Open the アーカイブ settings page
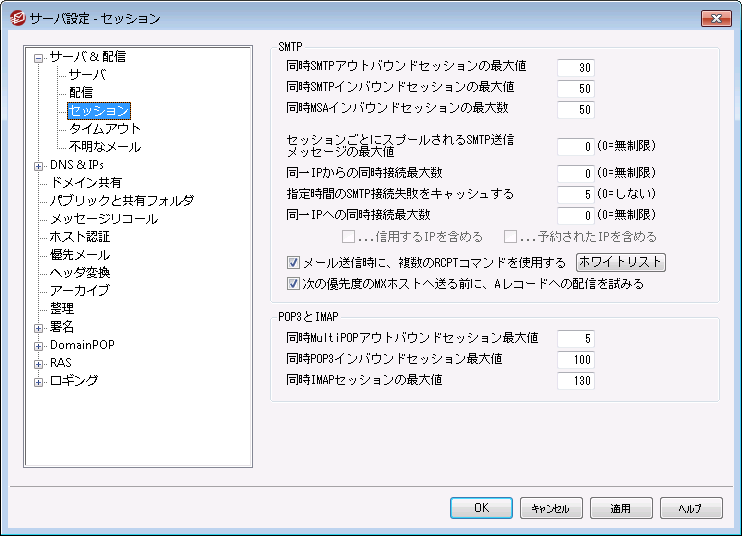 (79, 291)
